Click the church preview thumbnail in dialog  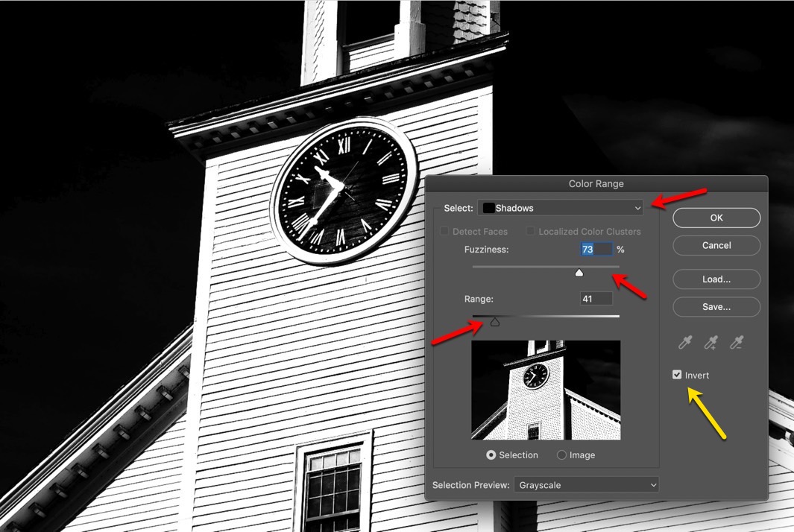(546, 390)
